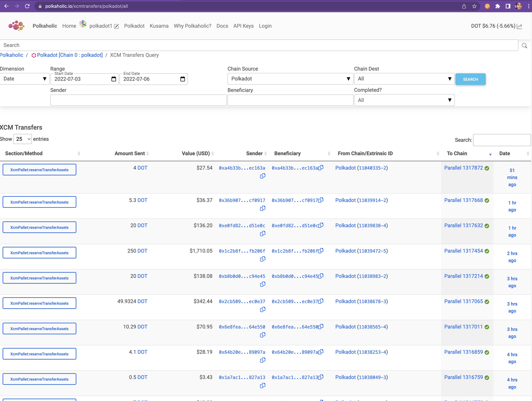The width and height of the screenshot is (532, 401).
Task: Copy beneficiary address 0xa4b33b...ec163a
Action: click(x=321, y=168)
